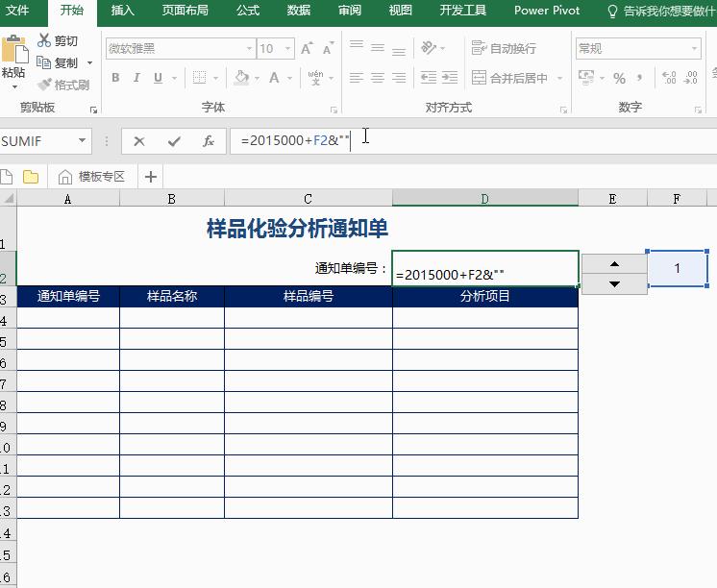Toggle Bold formatting
717x588 pixels.
click(115, 78)
